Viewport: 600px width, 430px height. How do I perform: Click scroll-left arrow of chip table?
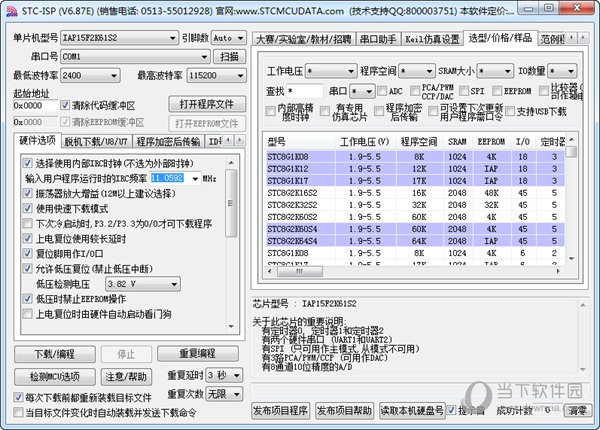(269, 272)
